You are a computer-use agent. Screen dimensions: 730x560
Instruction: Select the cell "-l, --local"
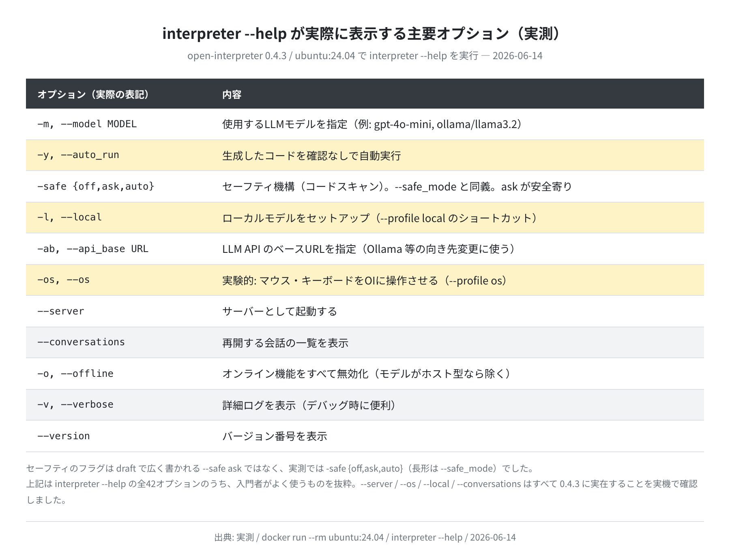tap(70, 218)
